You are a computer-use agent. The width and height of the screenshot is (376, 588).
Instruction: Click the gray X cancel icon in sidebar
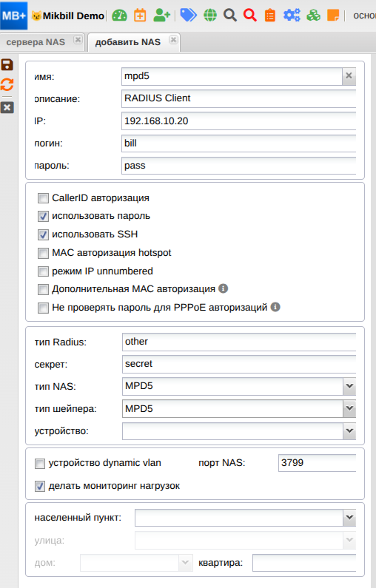pyautogui.click(x=7, y=108)
